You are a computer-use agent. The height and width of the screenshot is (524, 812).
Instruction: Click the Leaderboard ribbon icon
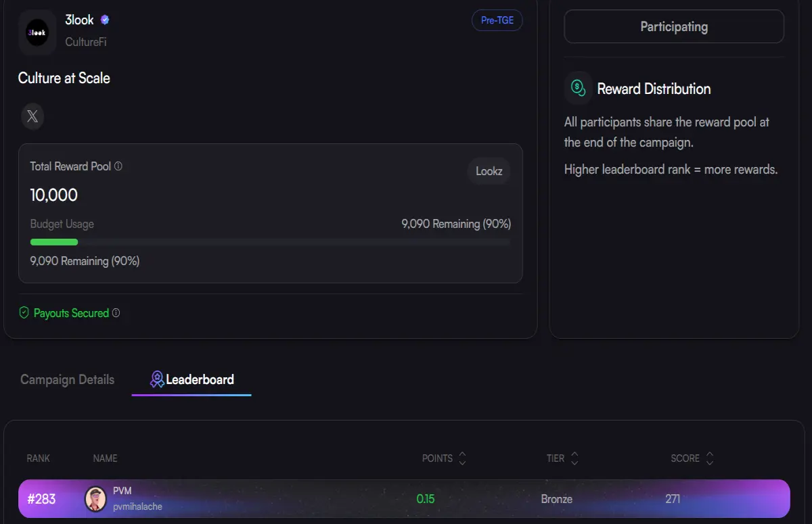point(157,379)
